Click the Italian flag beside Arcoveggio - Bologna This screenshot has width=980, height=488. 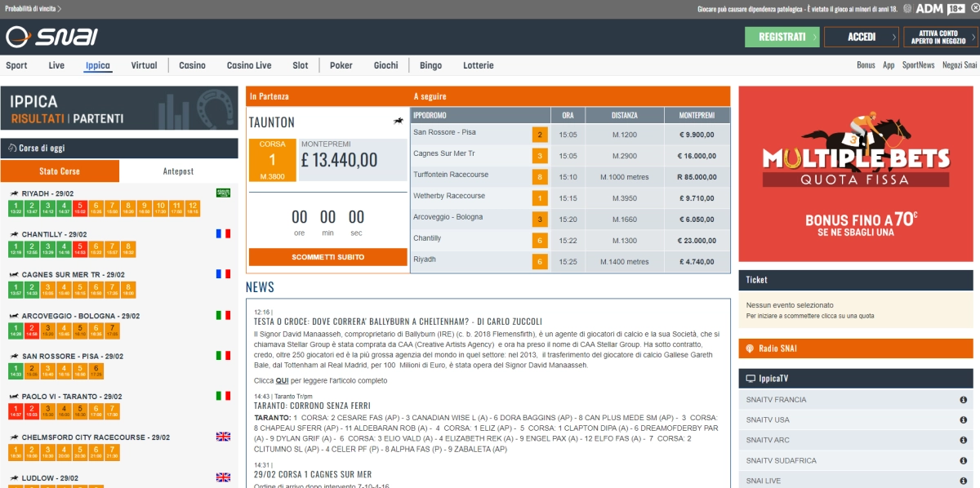coord(223,315)
